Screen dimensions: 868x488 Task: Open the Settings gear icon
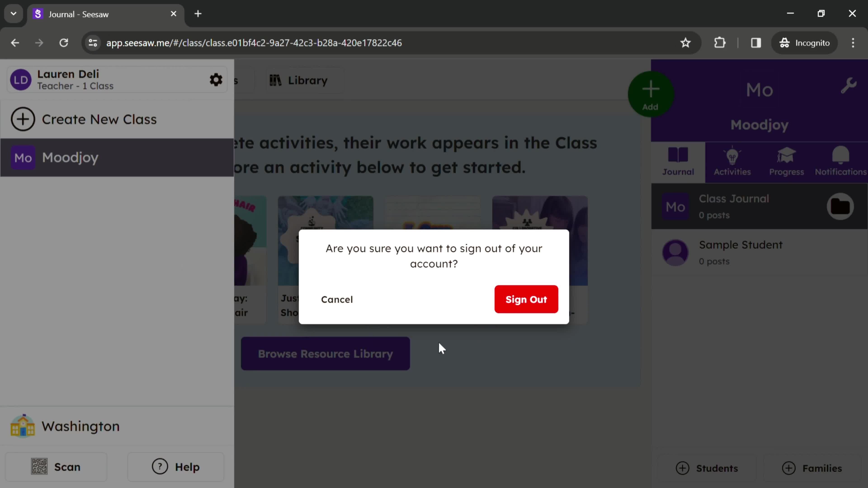pos(216,79)
